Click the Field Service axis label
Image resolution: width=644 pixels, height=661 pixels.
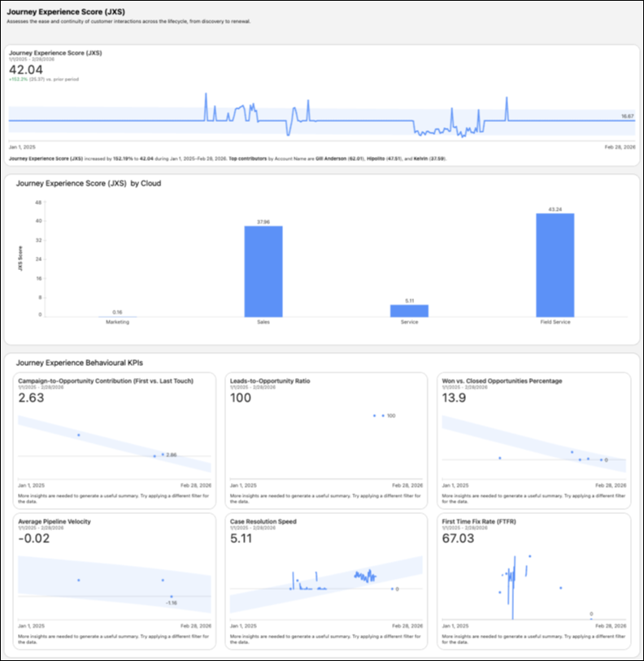coord(555,322)
